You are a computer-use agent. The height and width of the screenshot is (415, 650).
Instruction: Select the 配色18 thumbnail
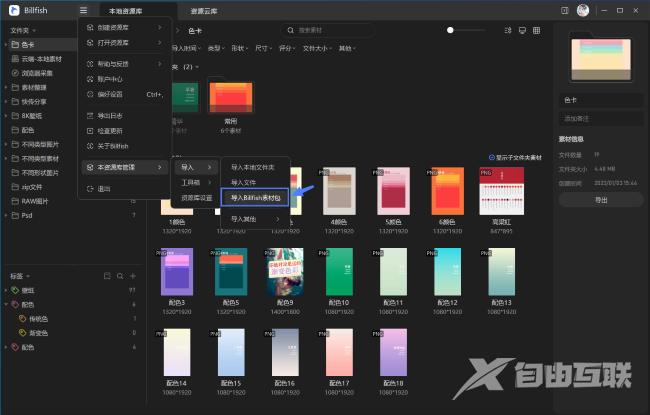pyautogui.click(x=393, y=352)
